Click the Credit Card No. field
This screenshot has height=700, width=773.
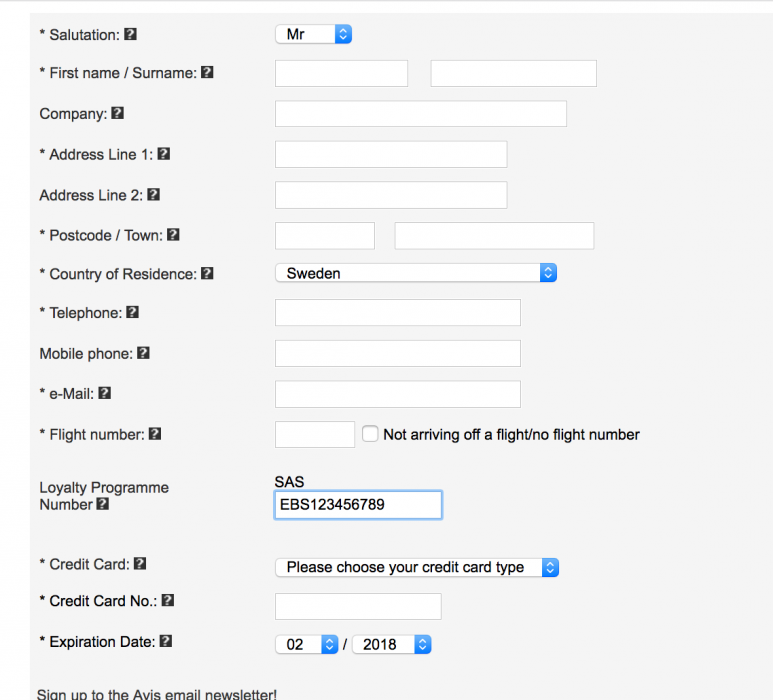coord(358,606)
